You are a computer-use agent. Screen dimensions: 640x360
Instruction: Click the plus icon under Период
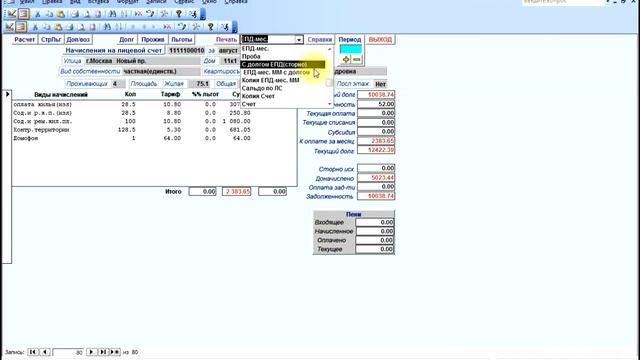tap(346, 60)
